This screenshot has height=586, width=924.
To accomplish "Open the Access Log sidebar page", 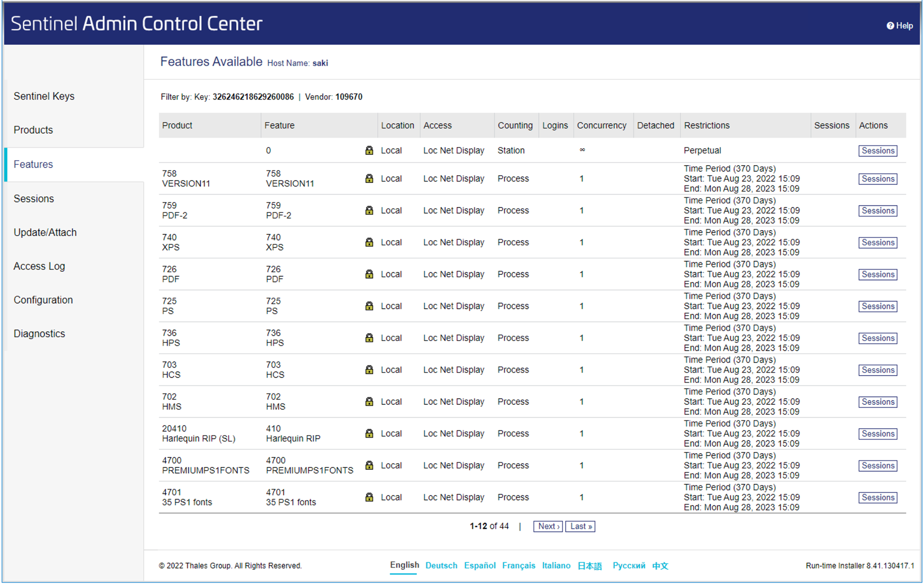I will click(39, 266).
